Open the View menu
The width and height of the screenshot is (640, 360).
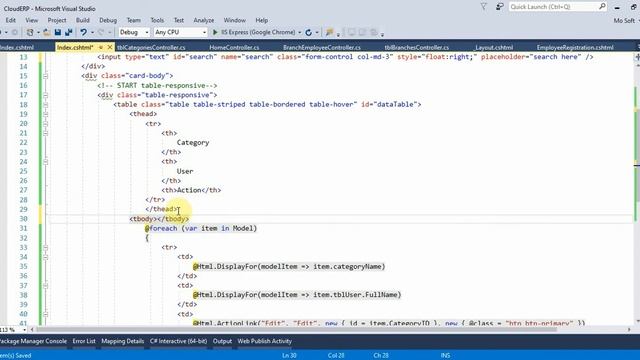click(31, 20)
